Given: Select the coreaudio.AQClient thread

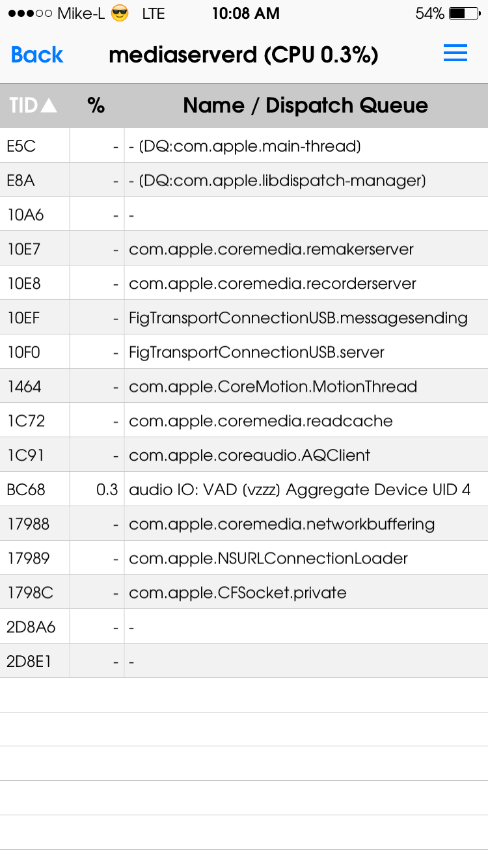Looking at the screenshot, I should point(244,455).
